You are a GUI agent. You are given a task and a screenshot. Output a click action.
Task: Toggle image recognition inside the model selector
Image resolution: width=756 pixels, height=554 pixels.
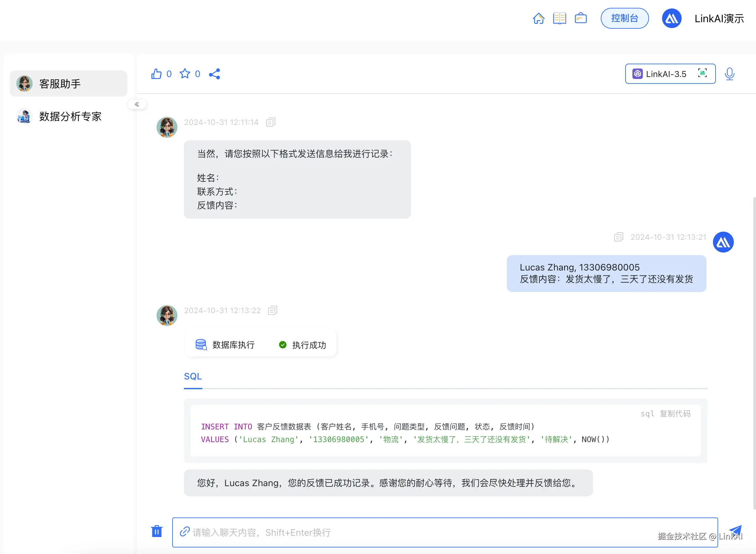pos(703,74)
